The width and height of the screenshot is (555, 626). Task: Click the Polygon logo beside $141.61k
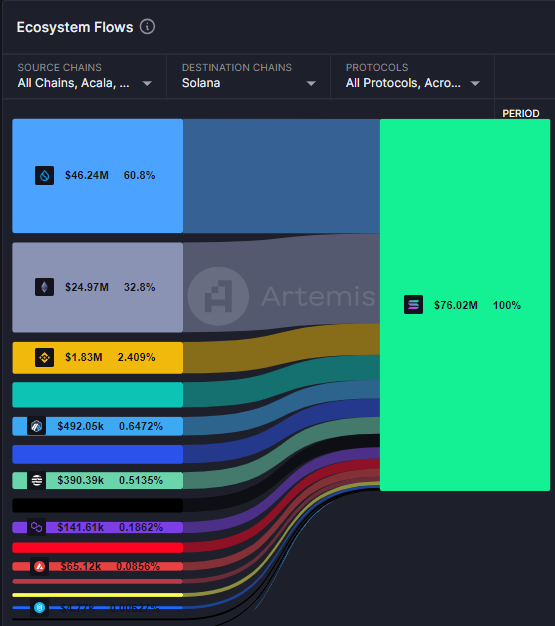click(36, 527)
